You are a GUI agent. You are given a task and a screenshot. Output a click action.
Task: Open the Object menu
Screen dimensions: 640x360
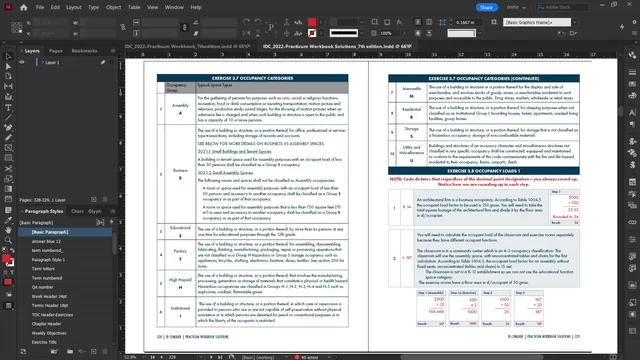pos(113,7)
